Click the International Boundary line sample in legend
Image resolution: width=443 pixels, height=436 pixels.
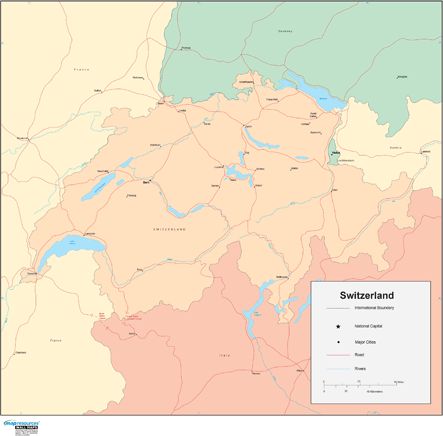[x=338, y=308]
